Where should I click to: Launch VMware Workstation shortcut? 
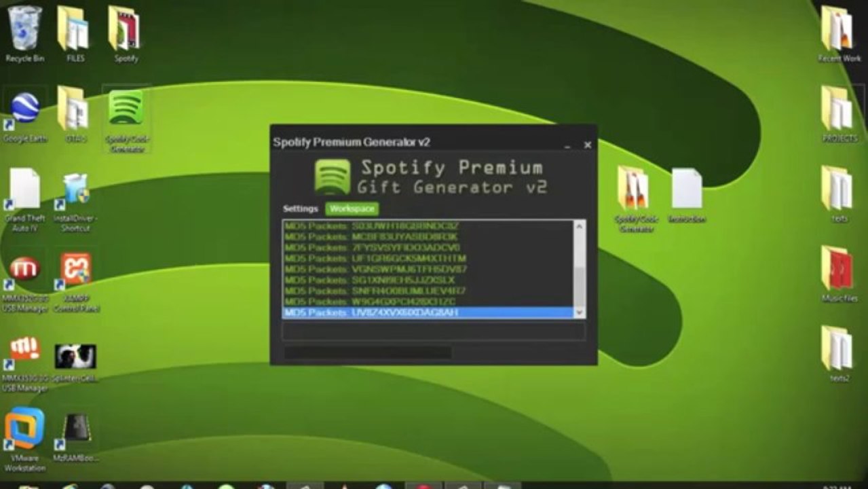click(x=25, y=439)
